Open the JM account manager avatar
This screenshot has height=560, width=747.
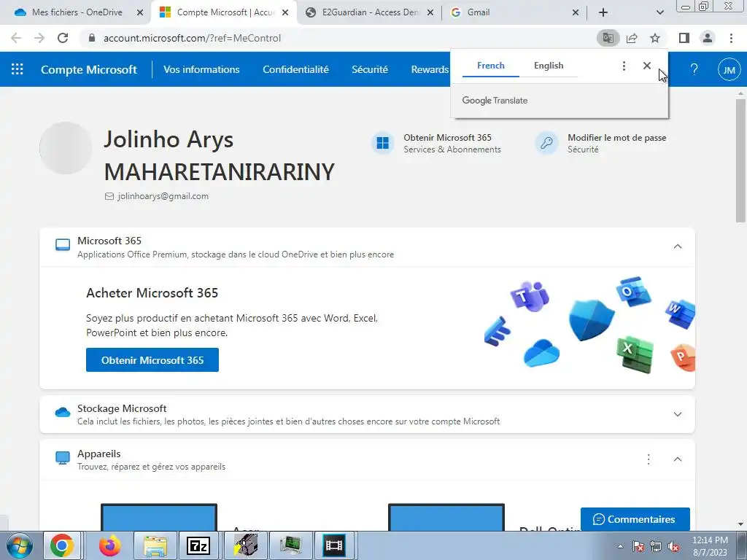pyautogui.click(x=729, y=70)
